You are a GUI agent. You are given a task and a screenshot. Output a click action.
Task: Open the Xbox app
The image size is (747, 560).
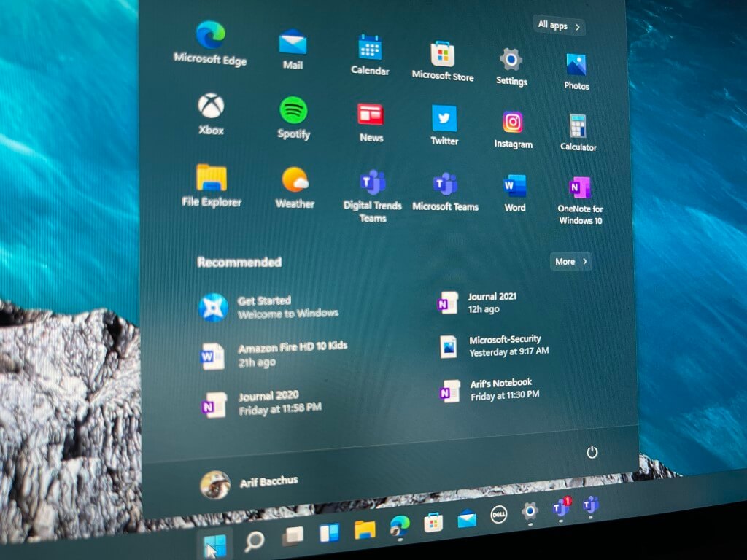click(x=209, y=109)
